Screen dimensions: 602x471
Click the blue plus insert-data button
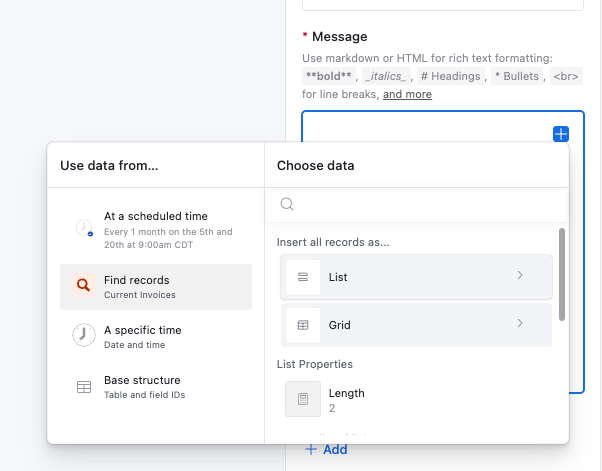561,134
